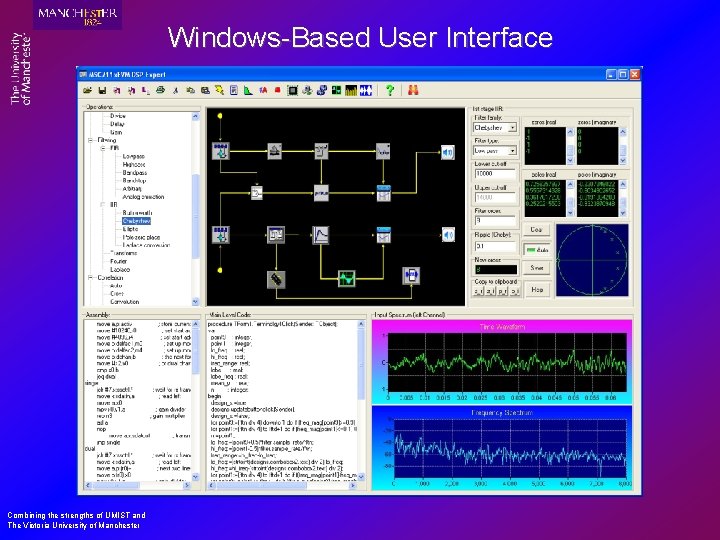Viewport: 720px width, 540px height.
Task: Collapse the FIR tree node
Action: pyautogui.click(x=103, y=148)
